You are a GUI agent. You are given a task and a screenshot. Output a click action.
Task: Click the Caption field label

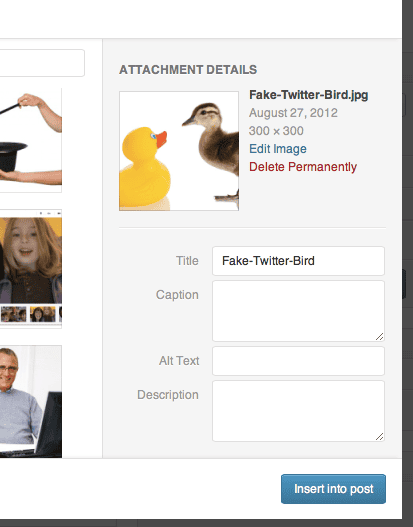coord(177,295)
